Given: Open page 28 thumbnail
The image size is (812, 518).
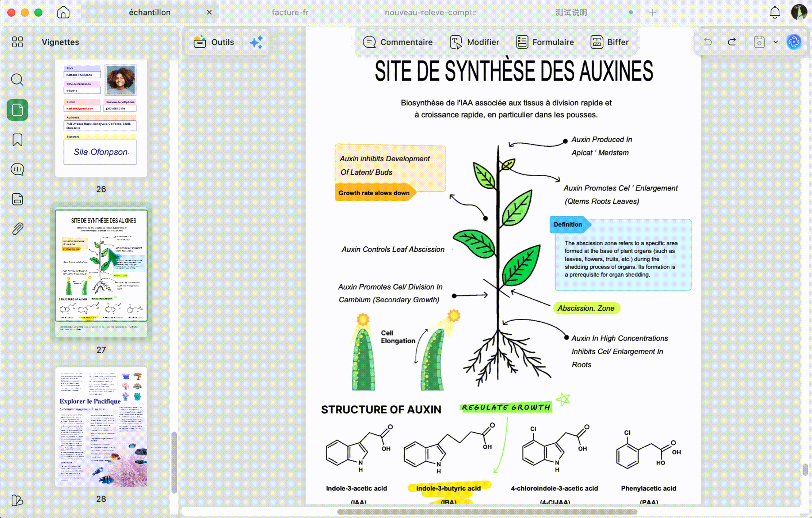Looking at the screenshot, I should pos(101,427).
